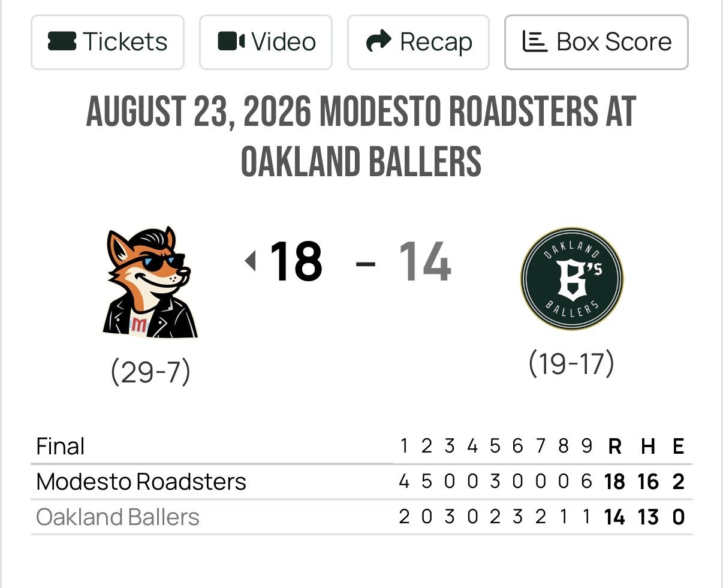This screenshot has width=723, height=588.
Task: Click the video camera icon
Action: tap(231, 42)
